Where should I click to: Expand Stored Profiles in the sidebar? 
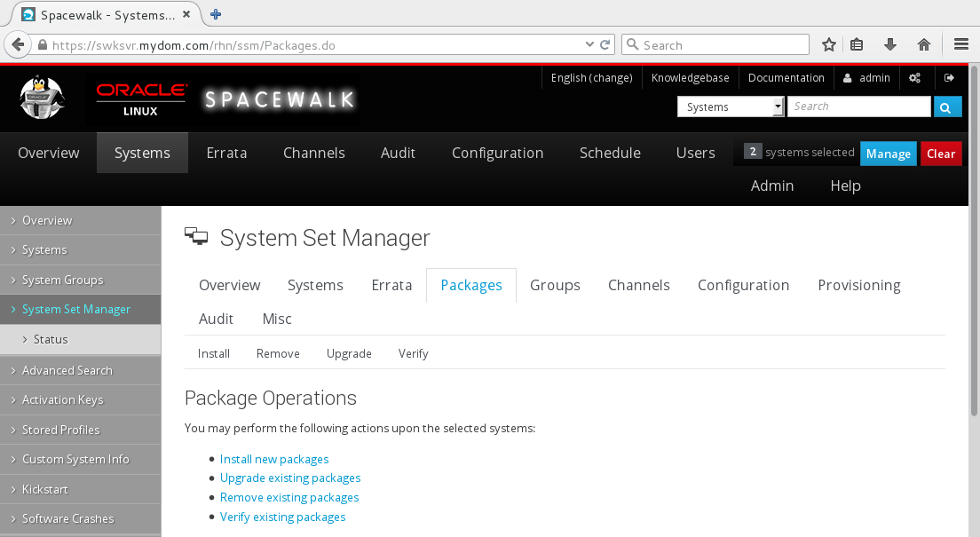click(x=81, y=430)
